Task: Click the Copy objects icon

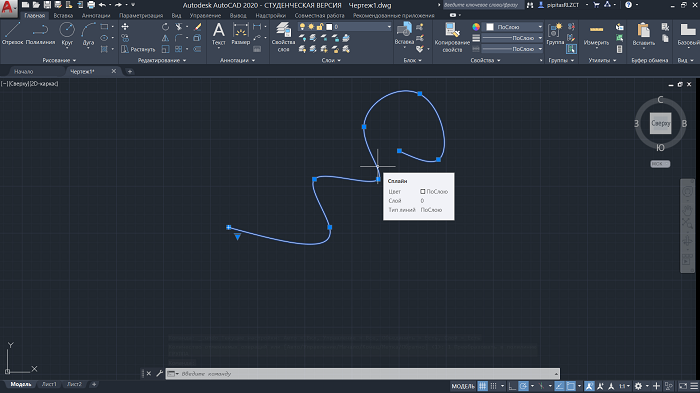Action: tap(125, 38)
